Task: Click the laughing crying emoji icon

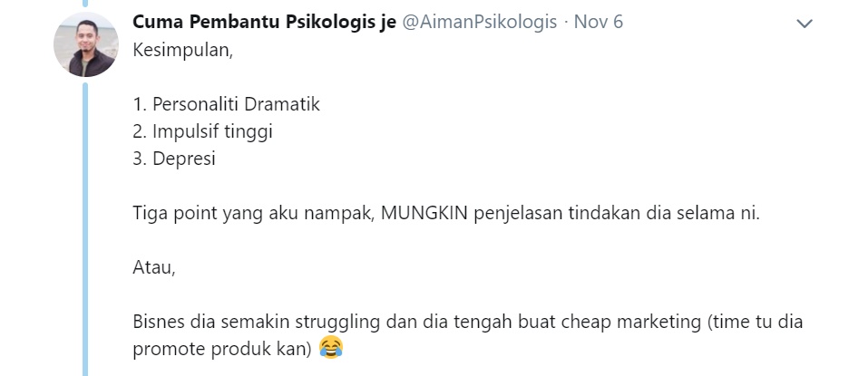Action: (x=331, y=348)
